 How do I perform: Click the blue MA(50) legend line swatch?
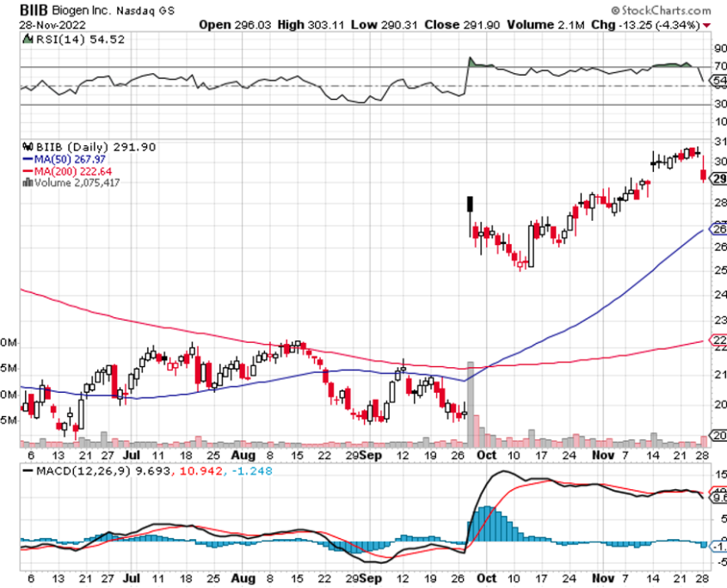coord(27,159)
